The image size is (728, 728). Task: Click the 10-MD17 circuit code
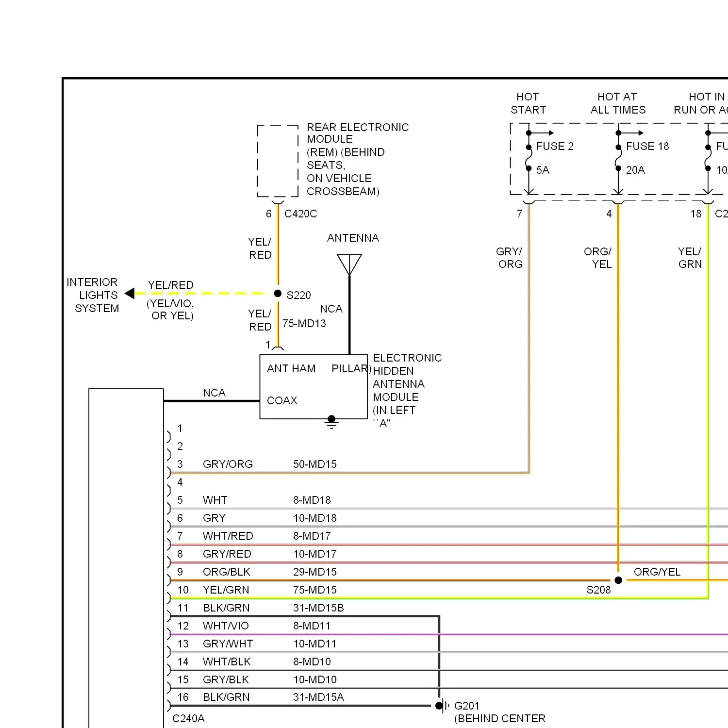tap(315, 554)
